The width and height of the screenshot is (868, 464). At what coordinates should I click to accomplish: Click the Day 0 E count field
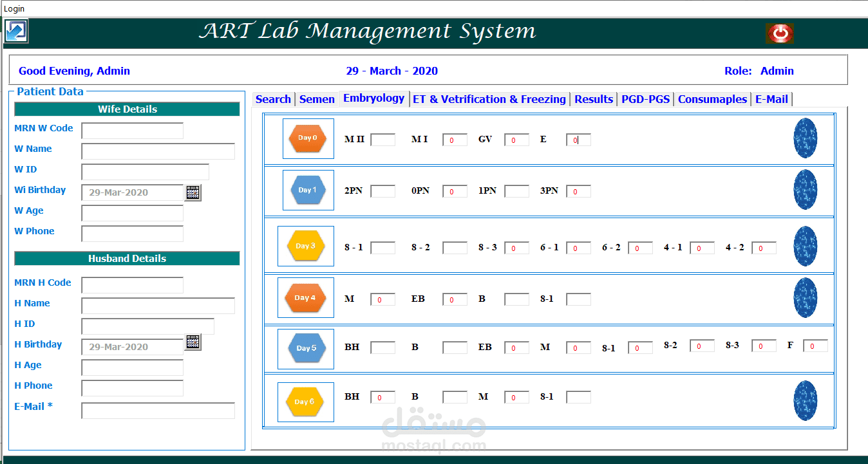point(579,140)
